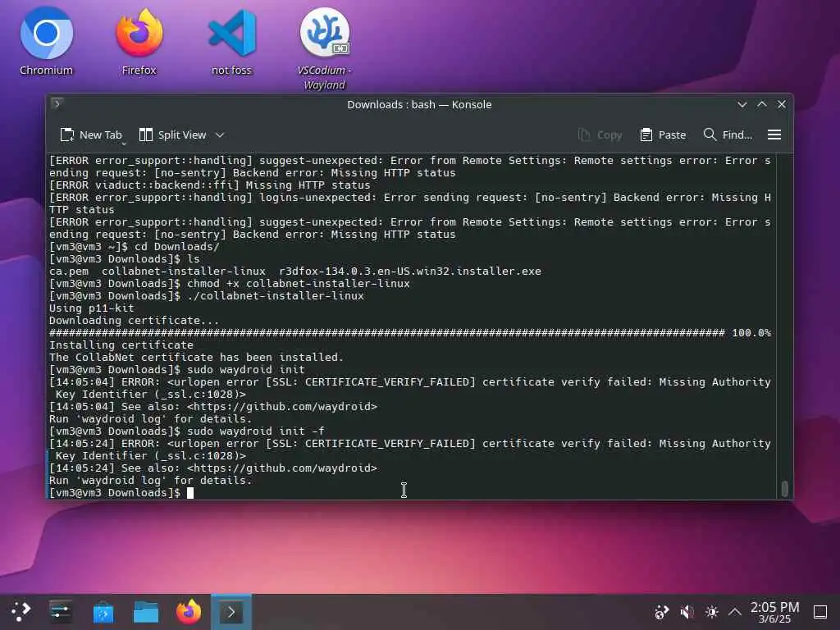
Task: Open the KDE application launcher
Action: pyautogui.click(x=21, y=611)
